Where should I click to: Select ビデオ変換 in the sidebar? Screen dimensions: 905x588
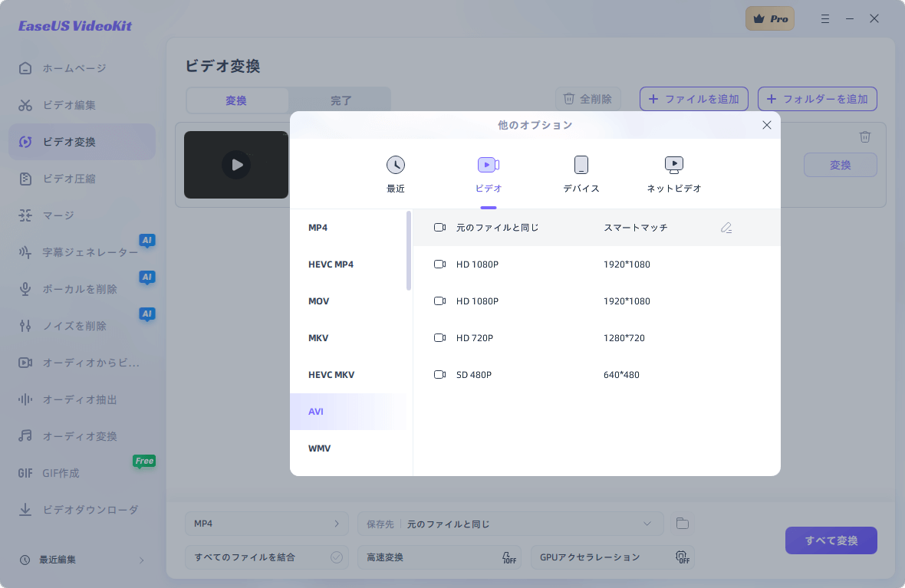[x=82, y=142]
